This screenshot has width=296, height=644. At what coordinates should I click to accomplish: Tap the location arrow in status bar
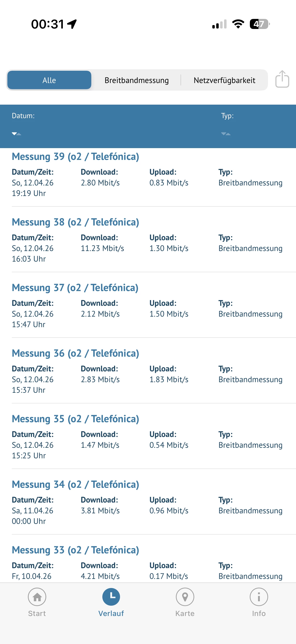tap(72, 24)
